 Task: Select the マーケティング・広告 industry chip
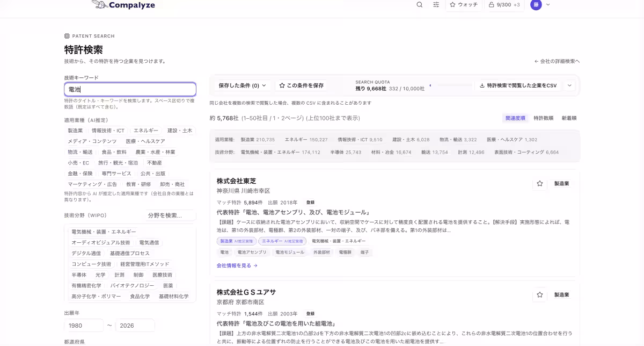click(x=92, y=184)
